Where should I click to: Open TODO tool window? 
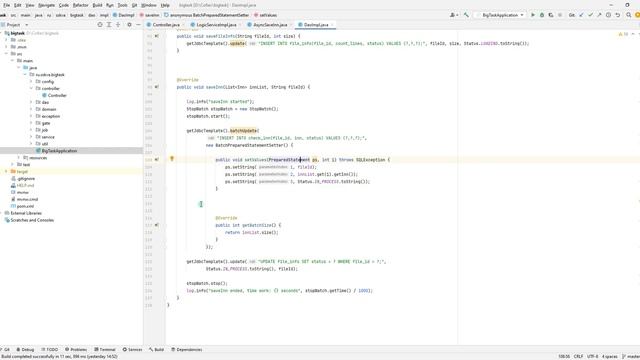click(50, 350)
